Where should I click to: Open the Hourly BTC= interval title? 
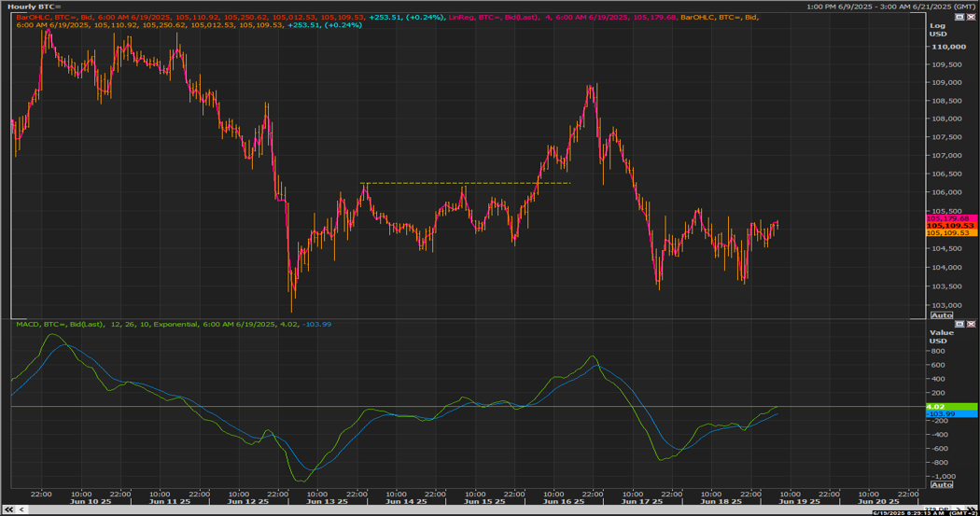(35, 7)
